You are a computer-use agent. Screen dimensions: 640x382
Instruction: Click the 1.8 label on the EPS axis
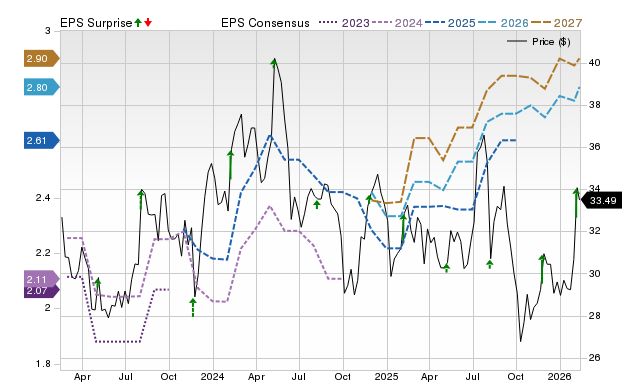[43, 364]
